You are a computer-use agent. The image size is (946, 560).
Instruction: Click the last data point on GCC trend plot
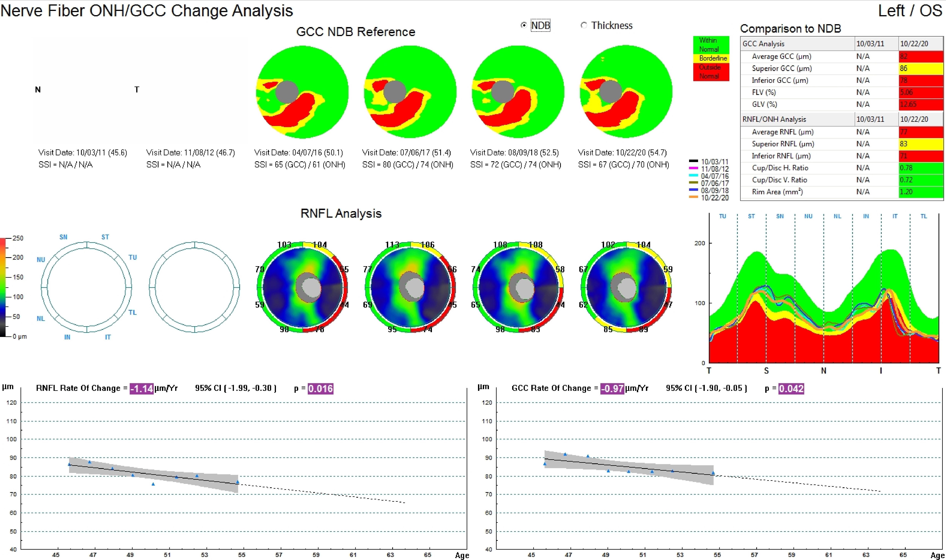coord(713,473)
